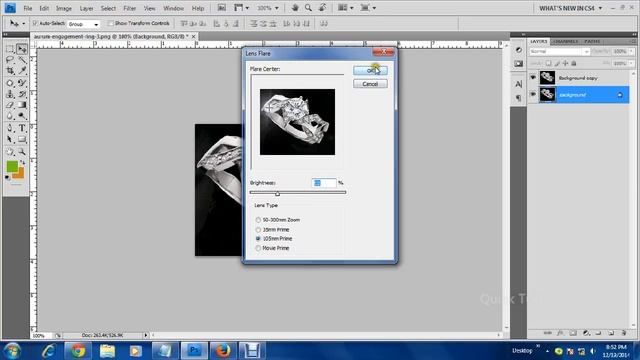Select the Crop tool
The width and height of the screenshot is (640, 360).
[10, 71]
